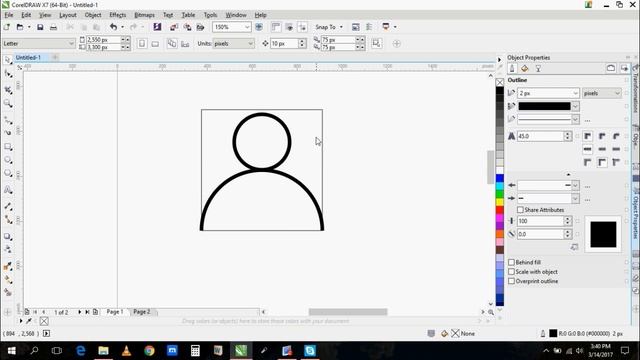Enable the Behind fill checkbox
This screenshot has width=640, height=360.
(511, 262)
